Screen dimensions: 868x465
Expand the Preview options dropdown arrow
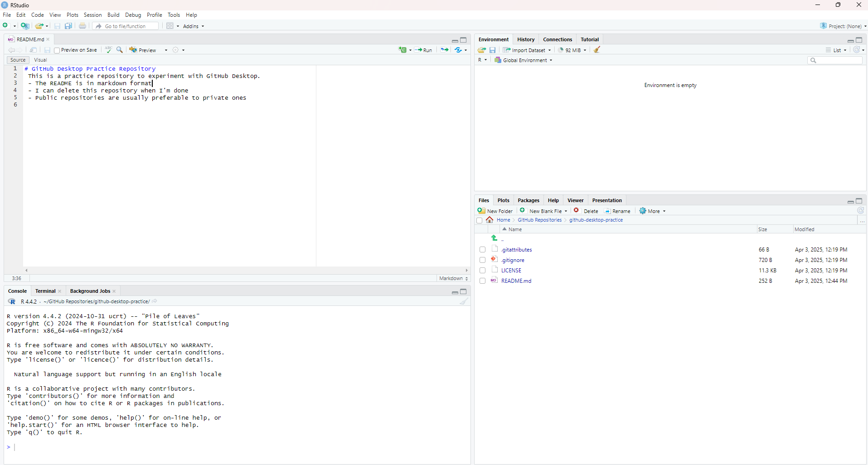pyautogui.click(x=166, y=50)
